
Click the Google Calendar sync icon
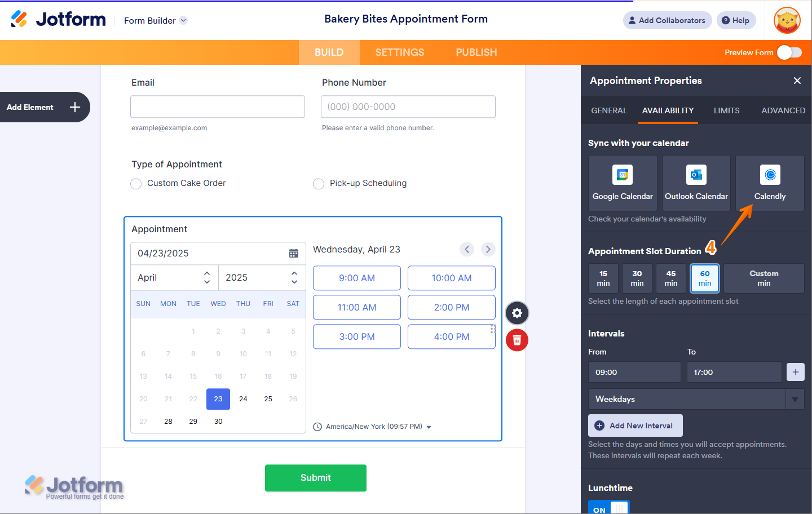pyautogui.click(x=623, y=176)
